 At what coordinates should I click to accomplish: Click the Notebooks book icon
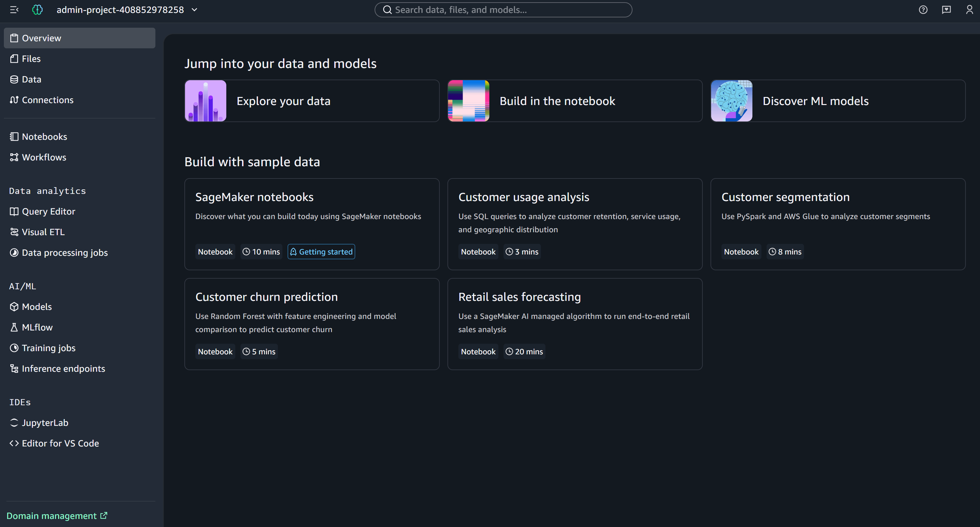14,137
